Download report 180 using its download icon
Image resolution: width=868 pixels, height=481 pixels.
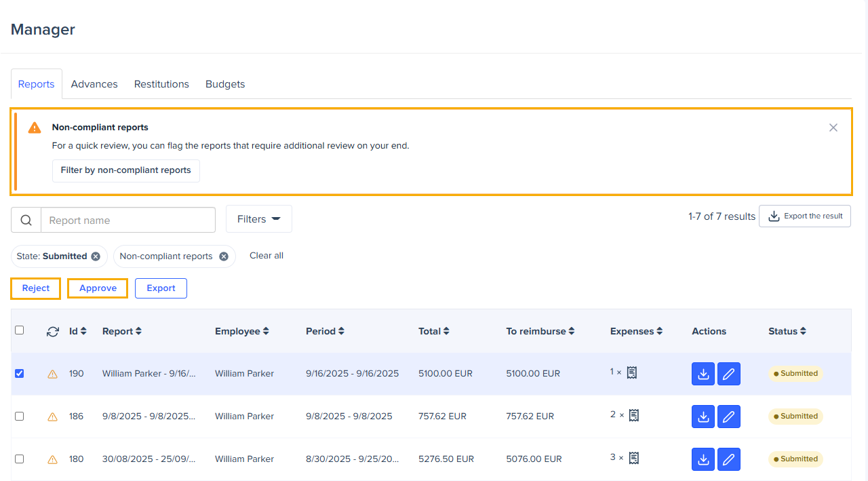click(703, 459)
